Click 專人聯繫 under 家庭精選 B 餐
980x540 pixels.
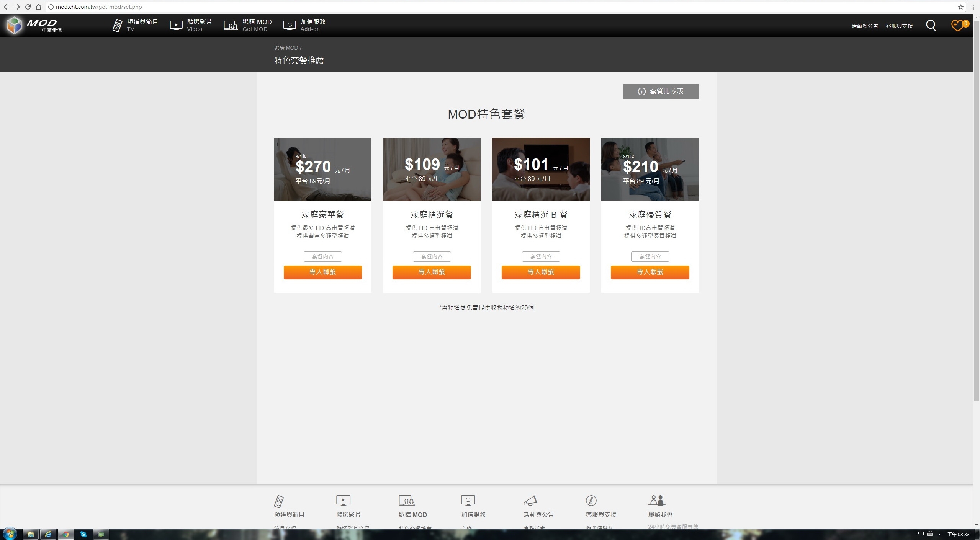point(540,272)
